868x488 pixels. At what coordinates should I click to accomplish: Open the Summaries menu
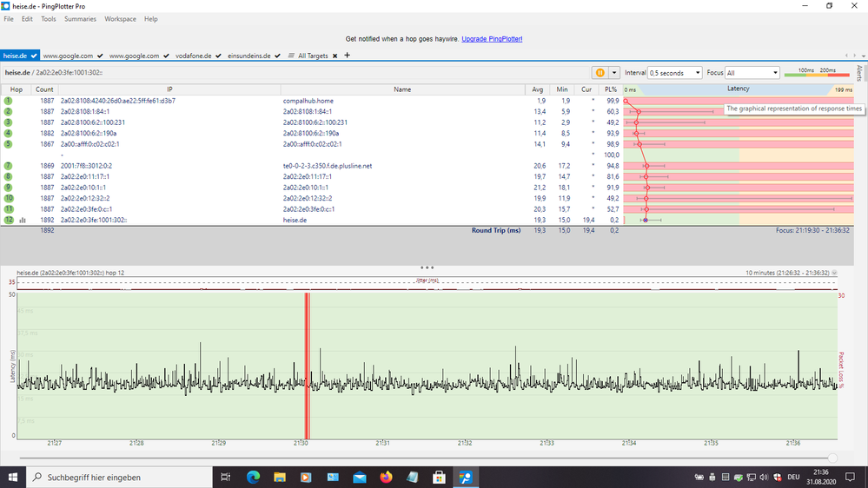click(x=80, y=18)
